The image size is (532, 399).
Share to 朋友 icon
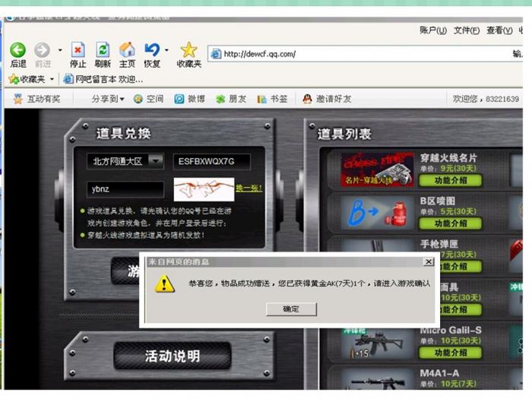221,99
